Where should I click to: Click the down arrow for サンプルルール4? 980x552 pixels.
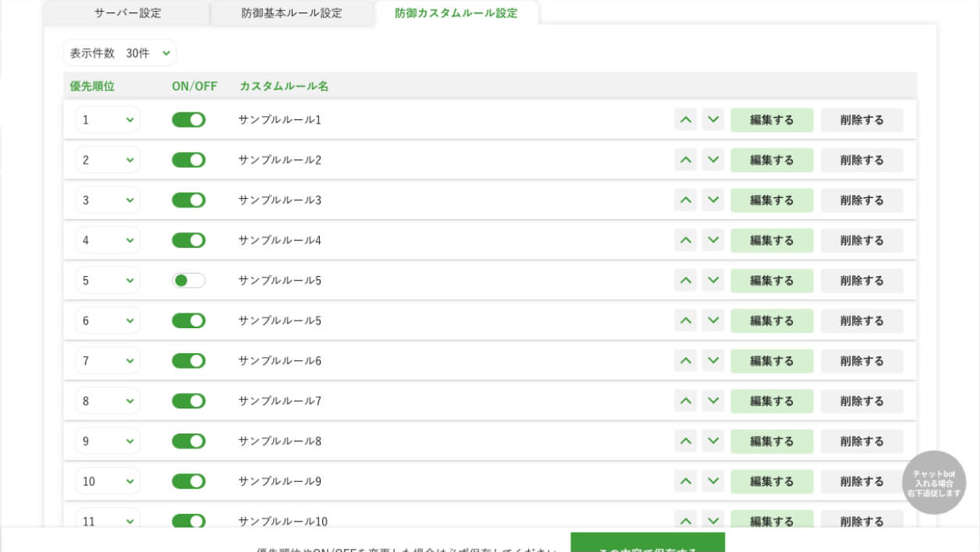pos(712,239)
